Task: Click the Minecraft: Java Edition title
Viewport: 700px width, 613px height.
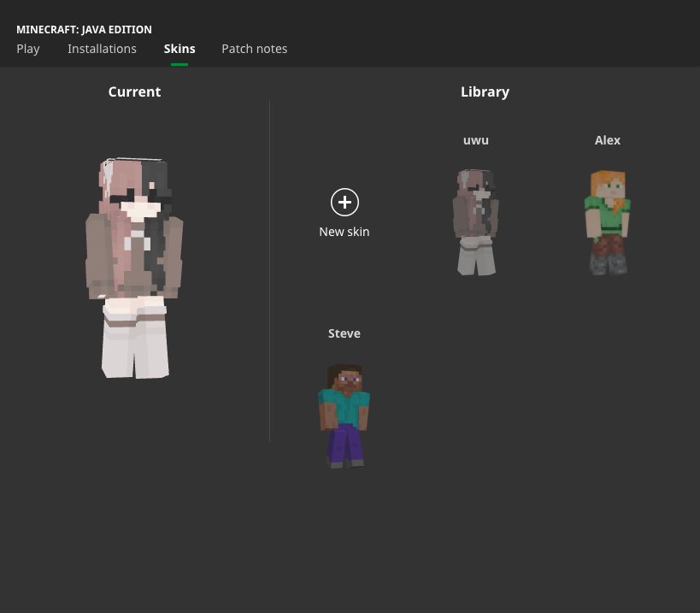Action: [84, 29]
